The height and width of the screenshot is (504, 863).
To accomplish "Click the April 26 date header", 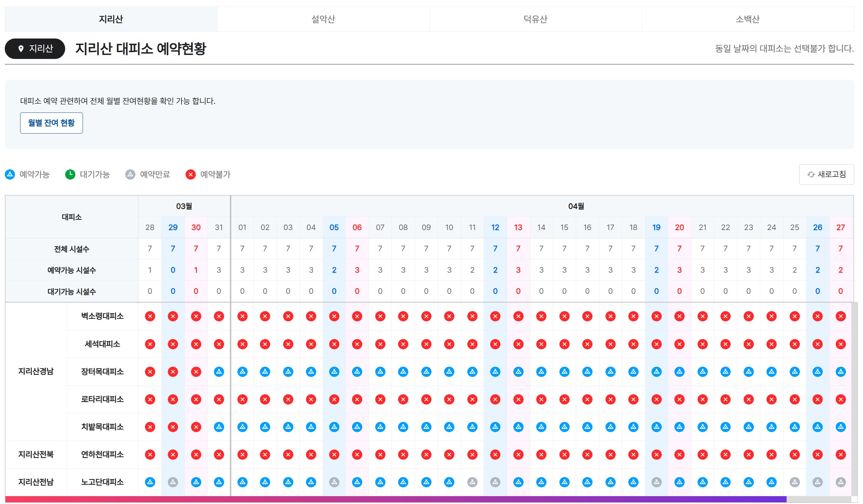I will coord(818,228).
